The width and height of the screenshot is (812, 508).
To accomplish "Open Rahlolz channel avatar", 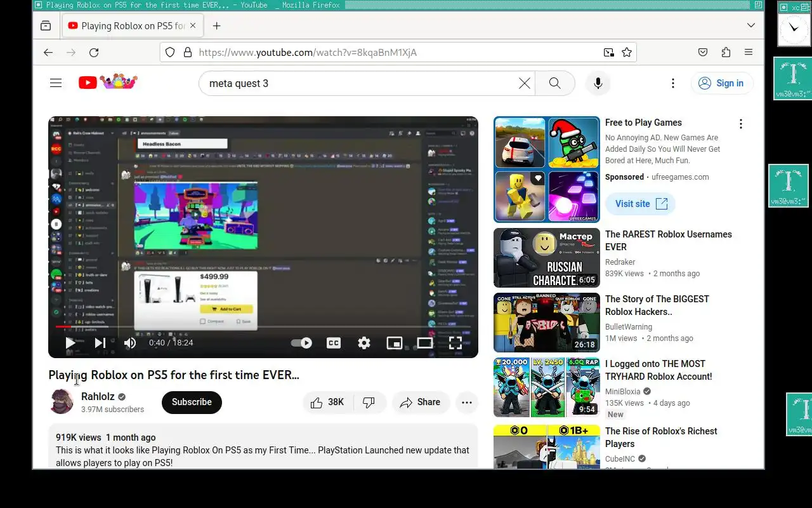I will point(62,402).
